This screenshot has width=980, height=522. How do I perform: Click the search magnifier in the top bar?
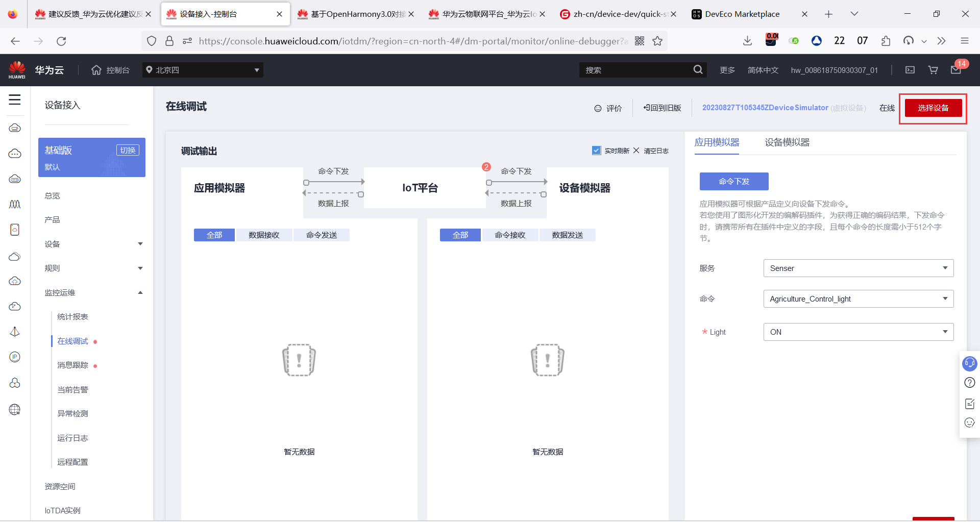coord(698,69)
